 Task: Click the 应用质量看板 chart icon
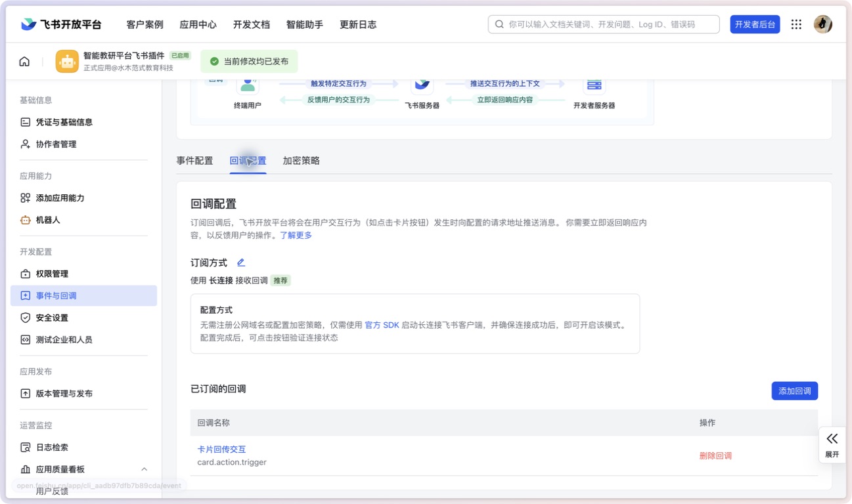26,469
